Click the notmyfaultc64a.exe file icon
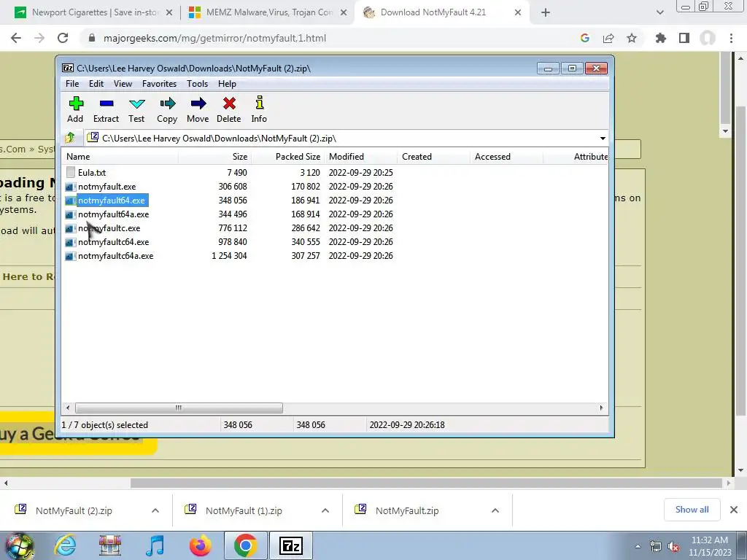Viewport: 747px width, 560px height. click(70, 256)
